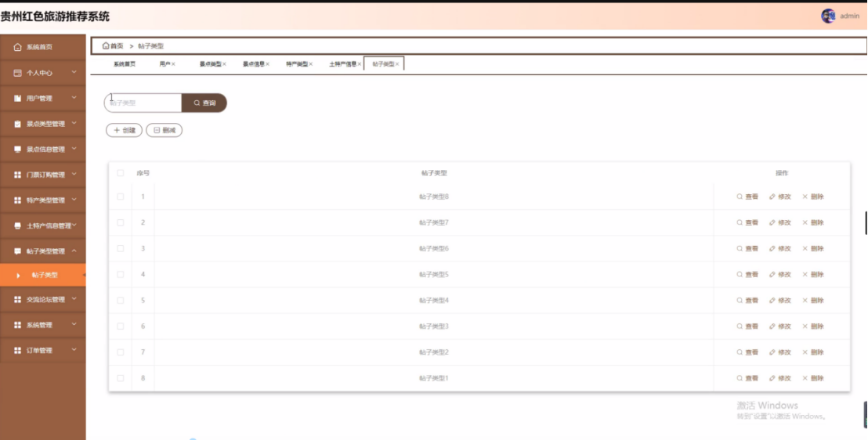Click 查看 for row 帖子类型8

coord(747,197)
